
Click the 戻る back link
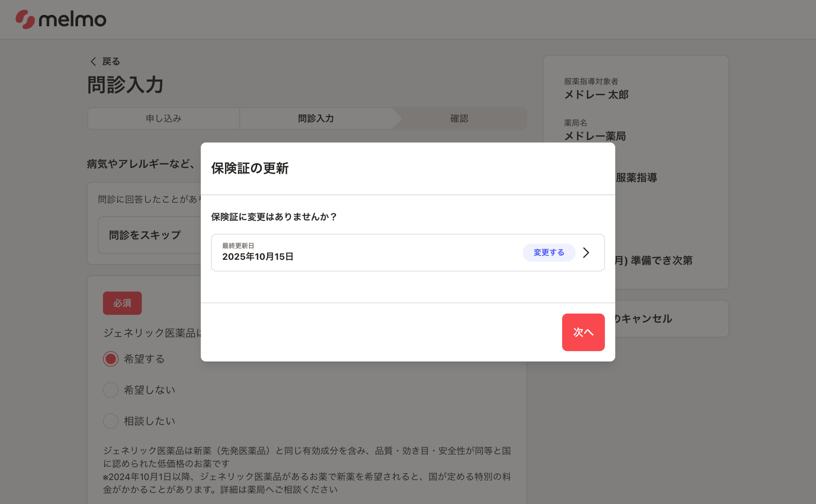[111, 62]
